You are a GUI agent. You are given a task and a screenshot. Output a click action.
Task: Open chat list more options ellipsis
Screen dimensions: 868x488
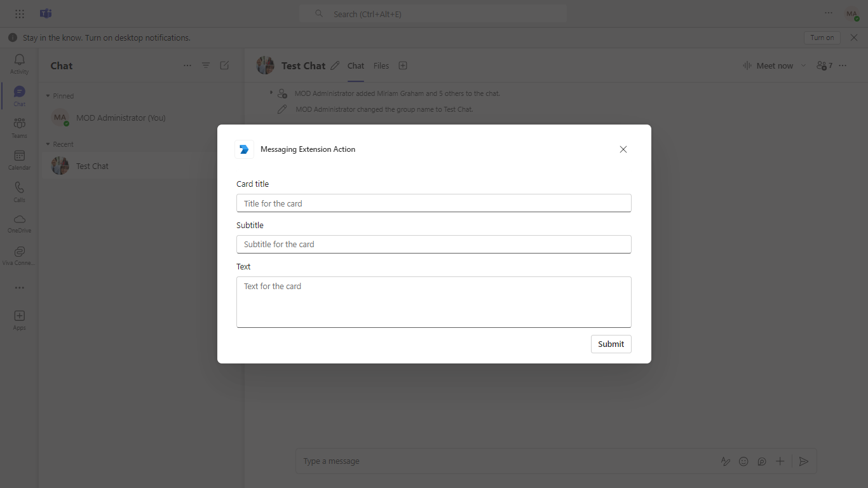(187, 65)
